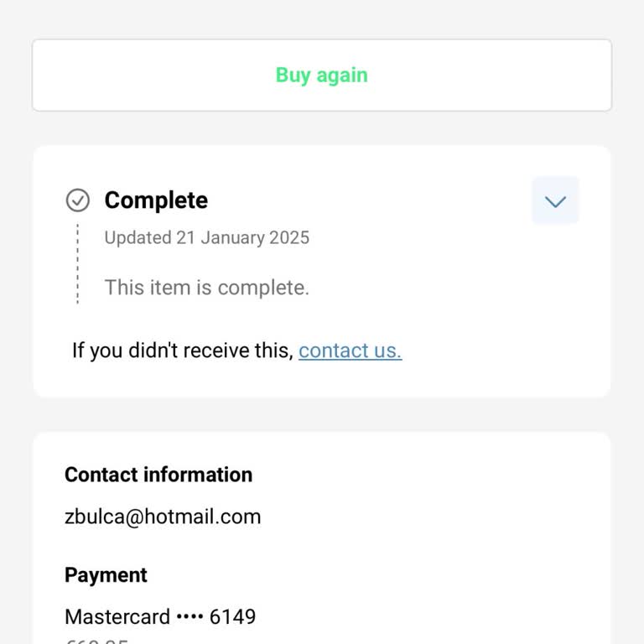Click the word 'Updated' under Complete
644x644 pixels.
pos(138,237)
